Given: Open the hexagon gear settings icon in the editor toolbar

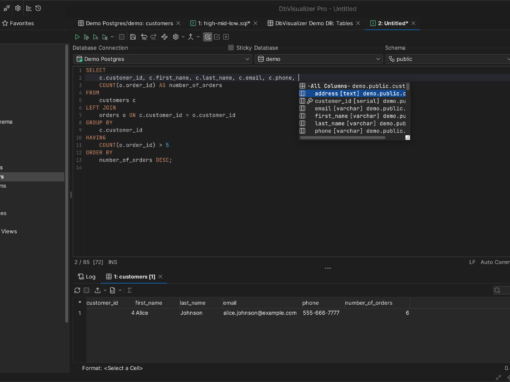Looking at the screenshot, I should coord(176,37).
